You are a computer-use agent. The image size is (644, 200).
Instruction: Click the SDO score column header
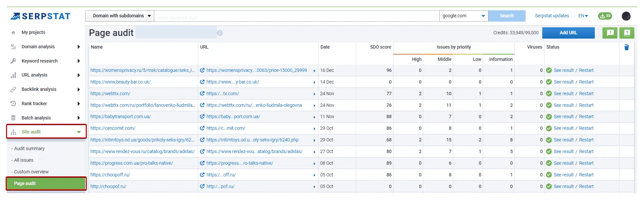coord(380,47)
